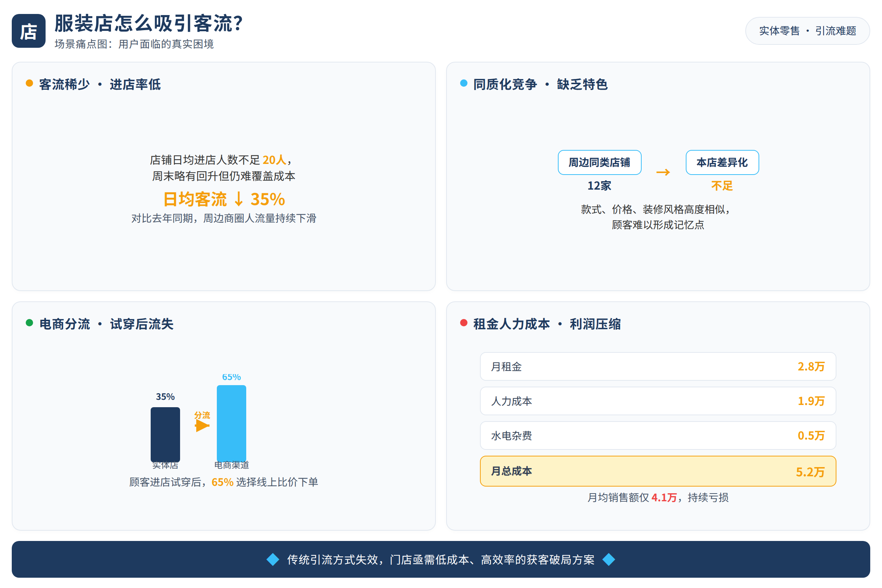The height and width of the screenshot is (588, 882).
Task: Select the heading 同质化竞争 · 缺乏特色
Action: point(540,85)
